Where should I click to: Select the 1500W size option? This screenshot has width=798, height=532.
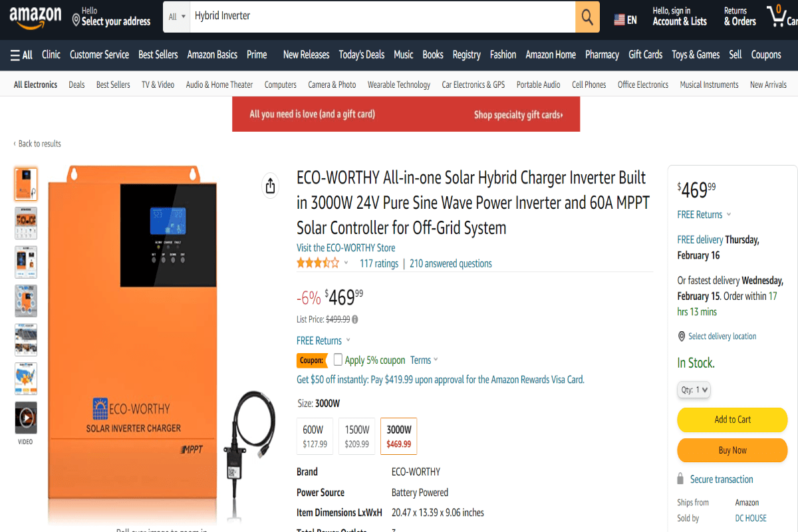click(357, 436)
